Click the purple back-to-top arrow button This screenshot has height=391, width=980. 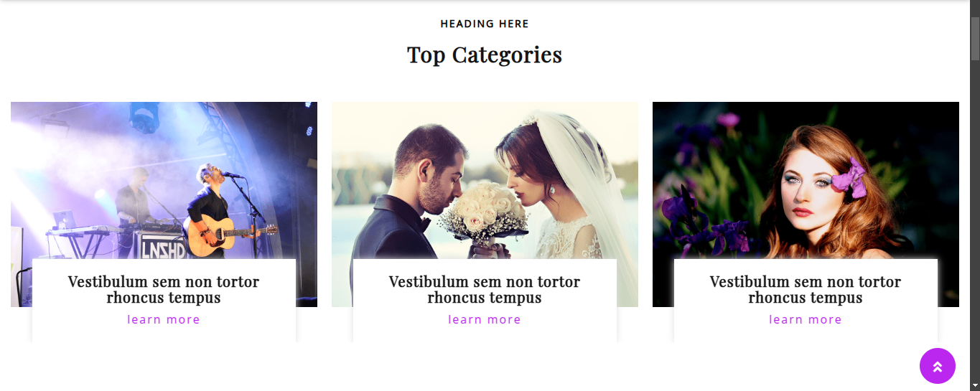click(x=938, y=366)
